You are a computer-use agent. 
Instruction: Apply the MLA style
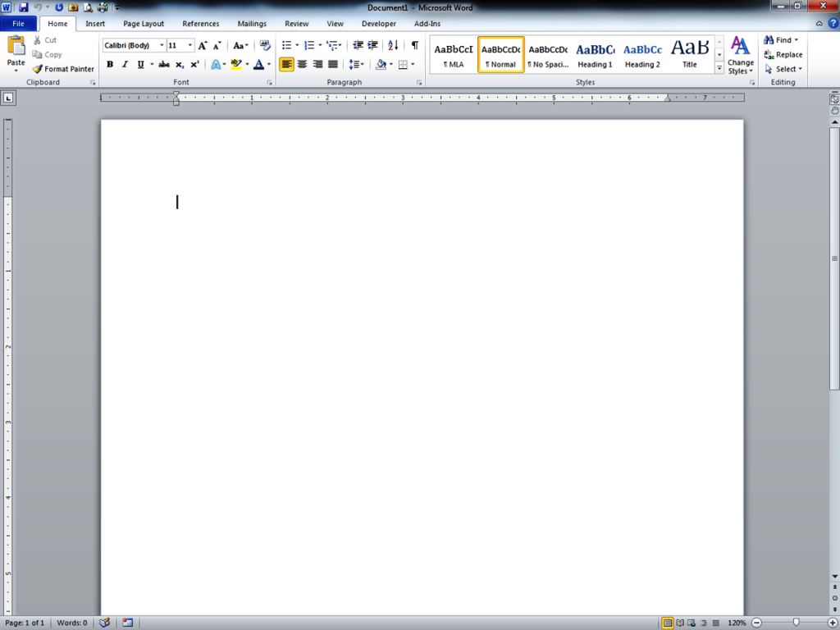point(453,55)
